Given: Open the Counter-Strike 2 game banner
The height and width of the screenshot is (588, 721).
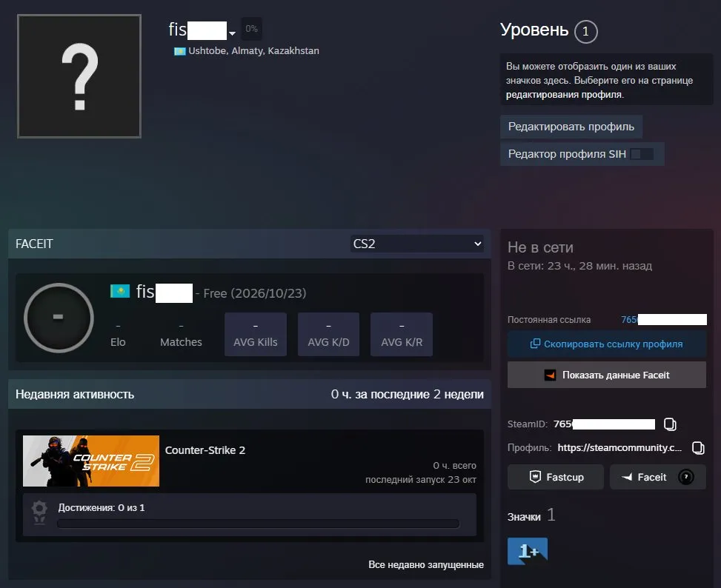Looking at the screenshot, I should click(91, 461).
